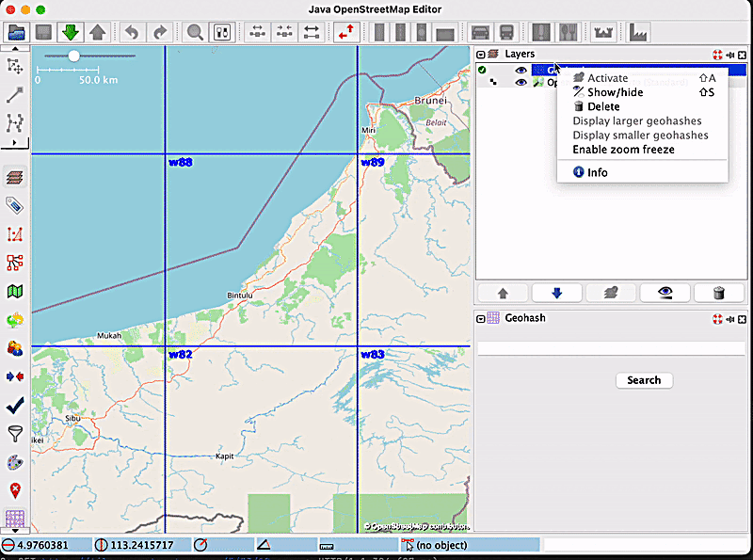Click the red map marker notes icon
Image resolution: width=753 pixels, height=560 pixels.
15,491
